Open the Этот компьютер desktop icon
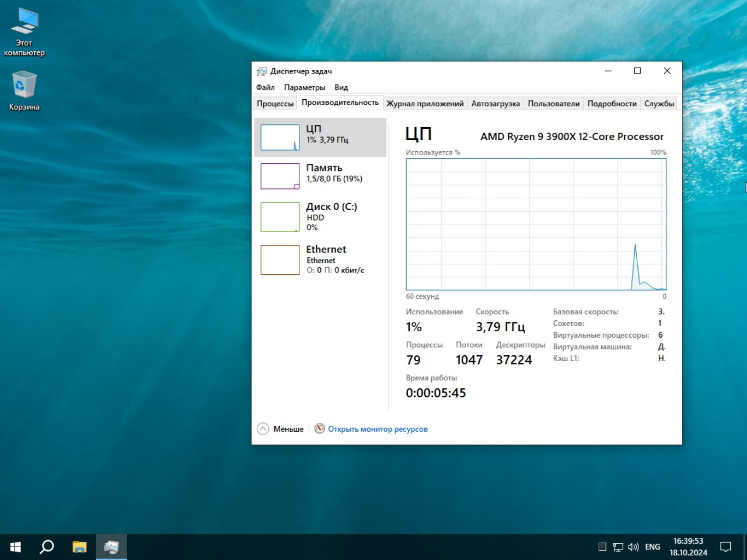Screen dimensions: 747x560 pyautogui.click(x=24, y=32)
